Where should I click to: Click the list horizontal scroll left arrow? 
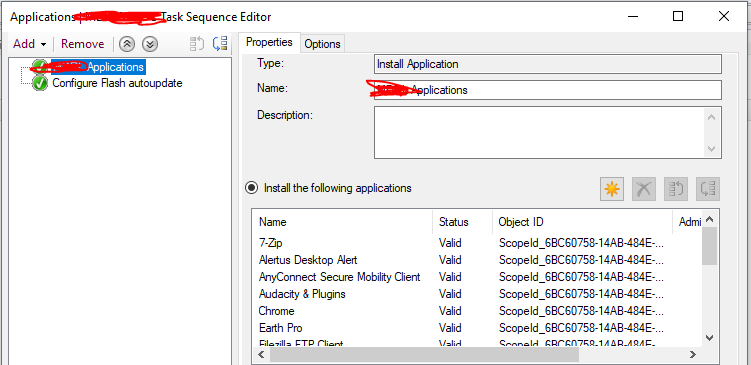(x=261, y=355)
